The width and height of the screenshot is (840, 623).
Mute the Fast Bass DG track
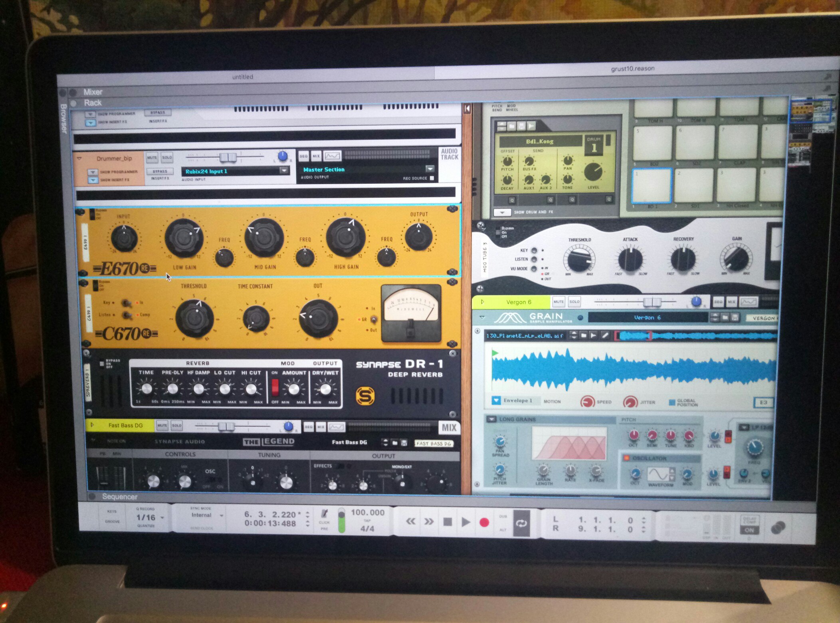point(162,426)
